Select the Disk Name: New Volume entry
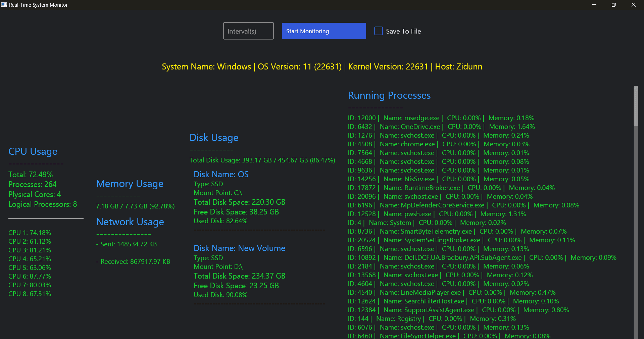This screenshot has height=339, width=644. pyautogui.click(x=239, y=248)
